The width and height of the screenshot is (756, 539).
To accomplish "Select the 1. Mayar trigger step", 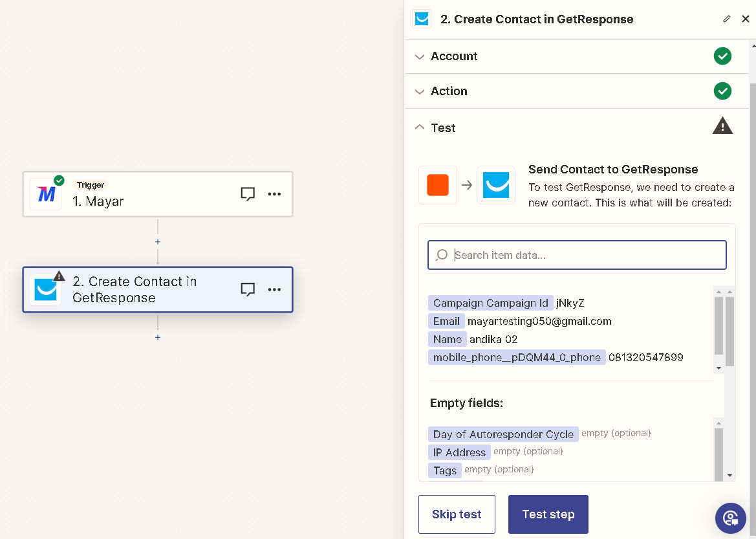I will point(158,194).
